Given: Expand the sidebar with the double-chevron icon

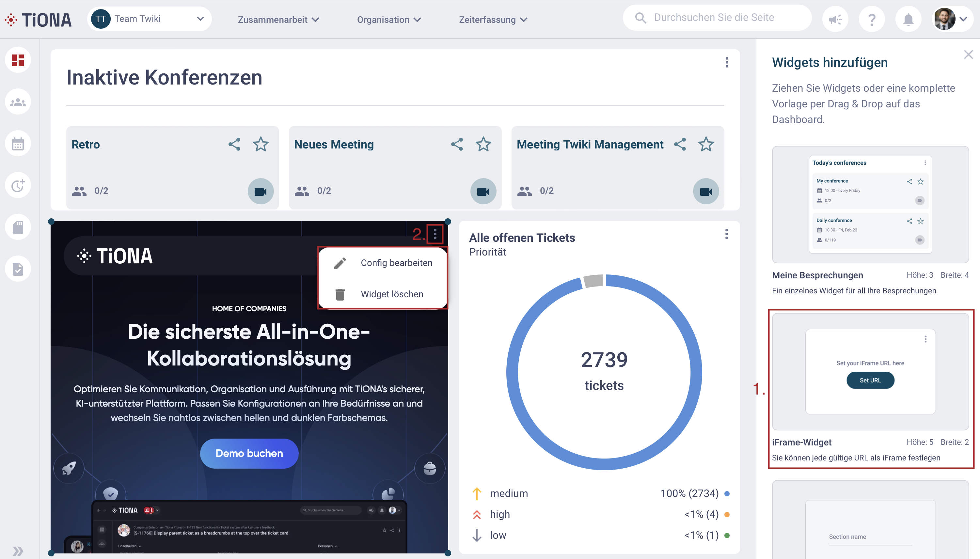Looking at the screenshot, I should click(18, 551).
